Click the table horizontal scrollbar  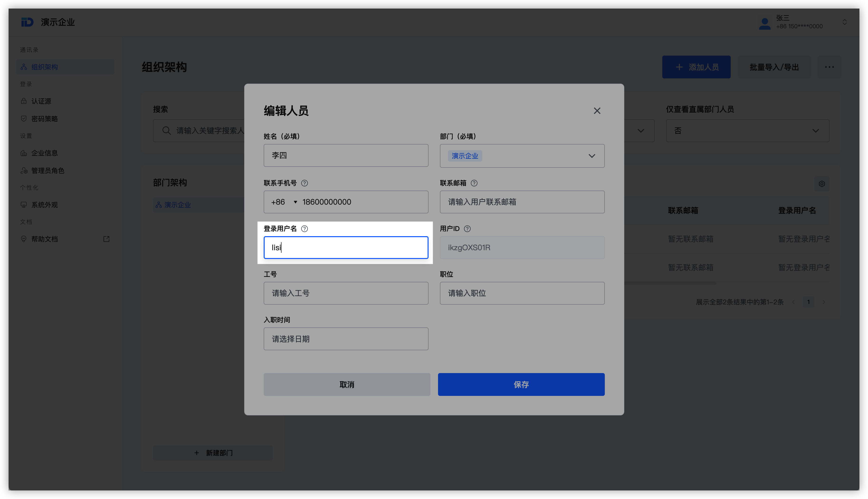tap(670, 283)
